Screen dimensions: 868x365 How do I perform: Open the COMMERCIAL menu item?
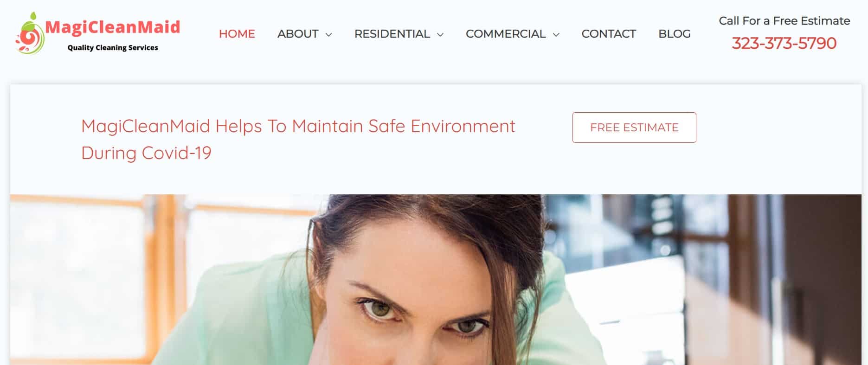point(506,34)
